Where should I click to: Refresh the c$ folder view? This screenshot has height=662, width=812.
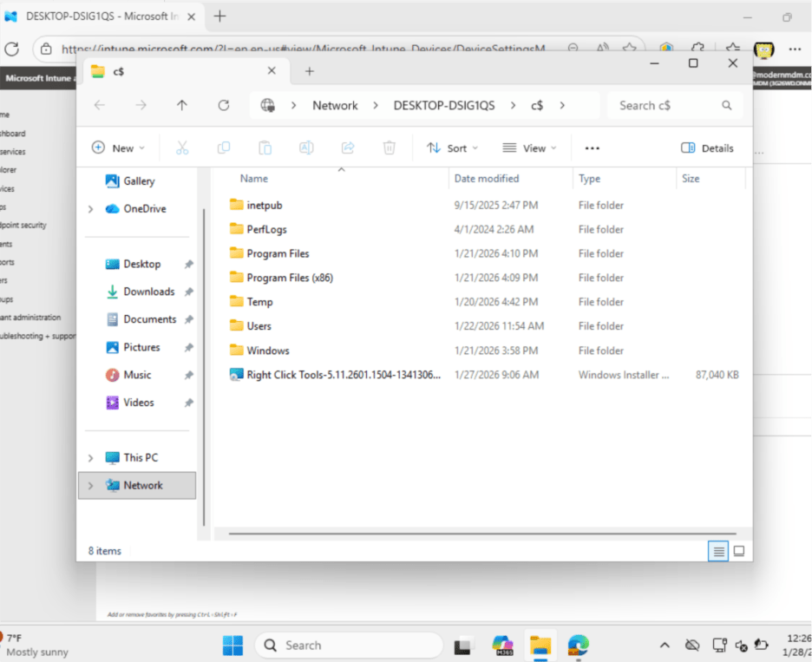coord(223,104)
